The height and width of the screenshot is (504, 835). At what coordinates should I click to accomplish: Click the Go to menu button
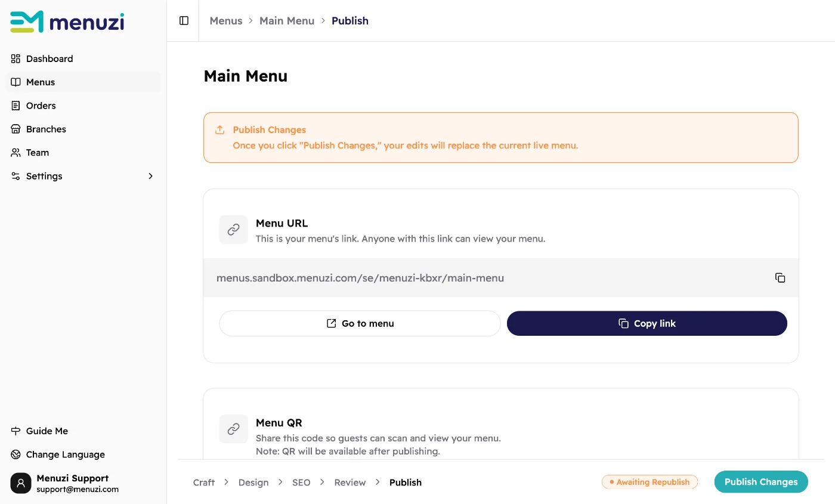(x=360, y=323)
